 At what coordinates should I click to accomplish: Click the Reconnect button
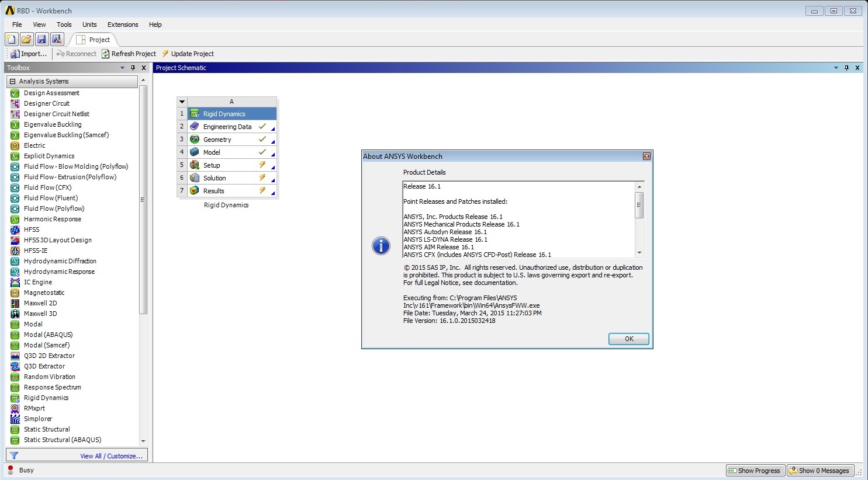coord(76,54)
